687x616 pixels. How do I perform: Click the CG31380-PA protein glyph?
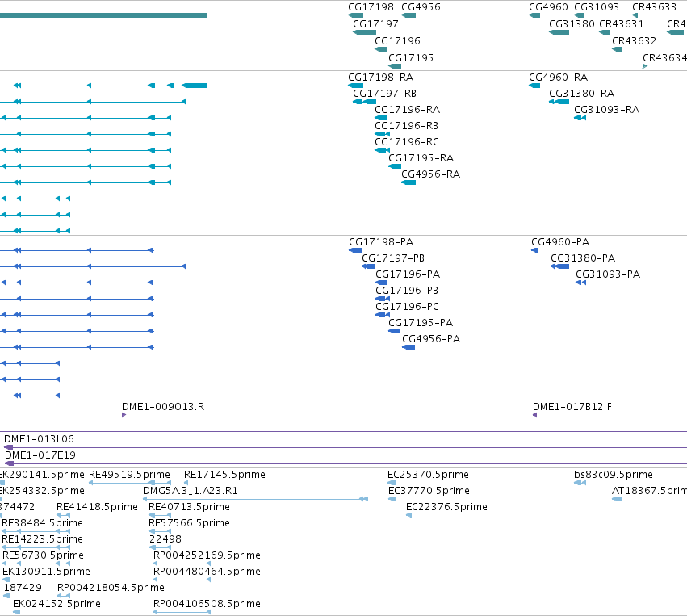click(560, 266)
